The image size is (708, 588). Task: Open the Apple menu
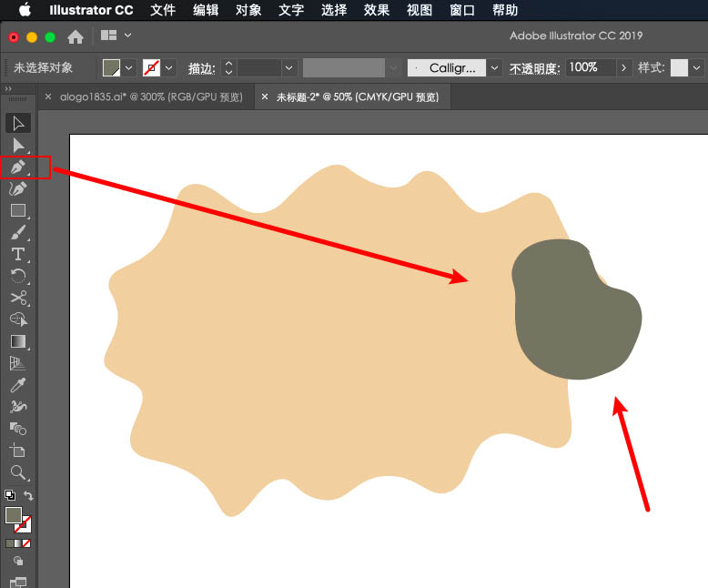(25, 9)
